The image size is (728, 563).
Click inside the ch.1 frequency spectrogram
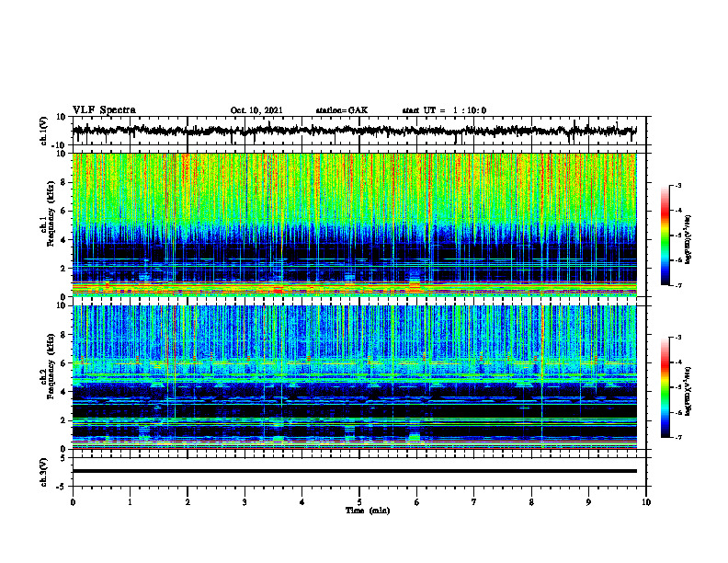coord(354,224)
